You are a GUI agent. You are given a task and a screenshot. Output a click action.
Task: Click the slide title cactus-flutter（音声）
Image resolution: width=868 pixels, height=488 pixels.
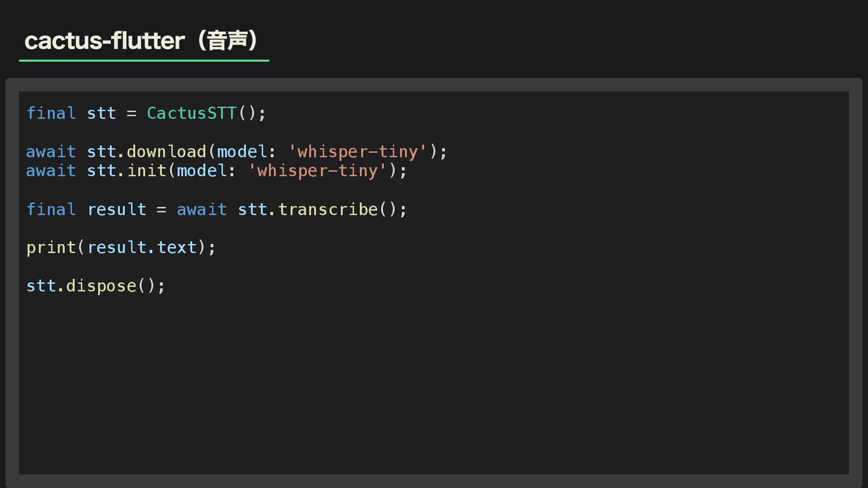141,41
